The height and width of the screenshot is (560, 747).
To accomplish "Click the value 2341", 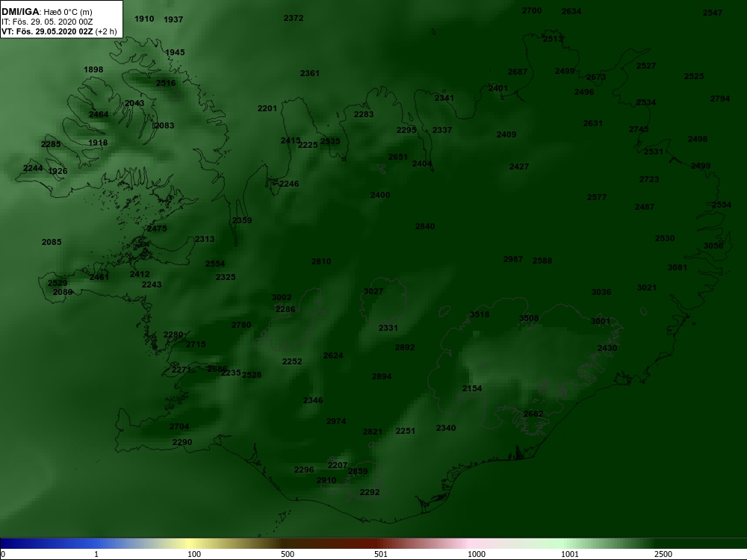I will coord(444,98).
